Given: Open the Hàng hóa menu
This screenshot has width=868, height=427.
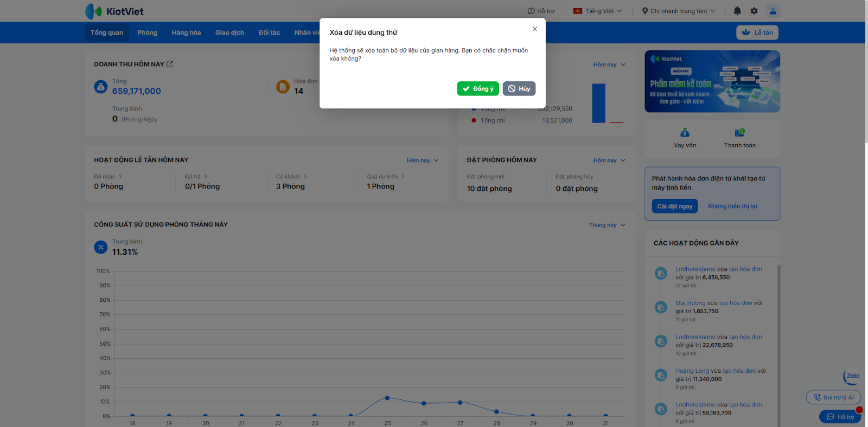Looking at the screenshot, I should pyautogui.click(x=186, y=33).
